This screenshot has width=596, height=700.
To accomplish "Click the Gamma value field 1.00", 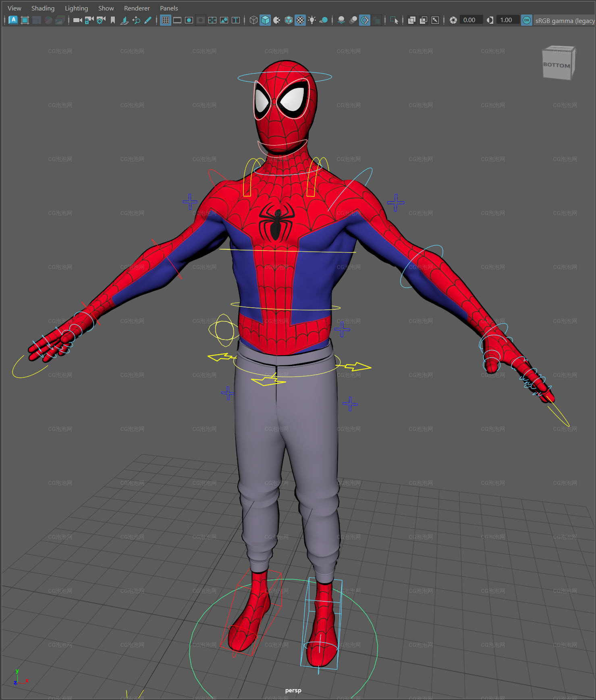I will point(507,20).
